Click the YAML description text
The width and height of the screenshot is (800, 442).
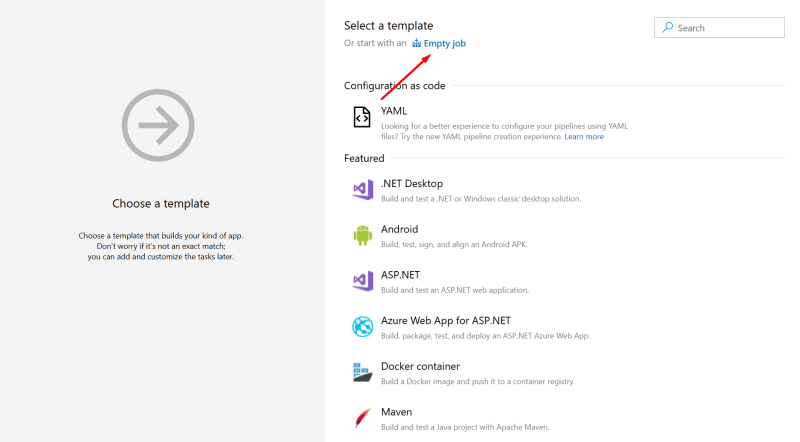pos(505,131)
